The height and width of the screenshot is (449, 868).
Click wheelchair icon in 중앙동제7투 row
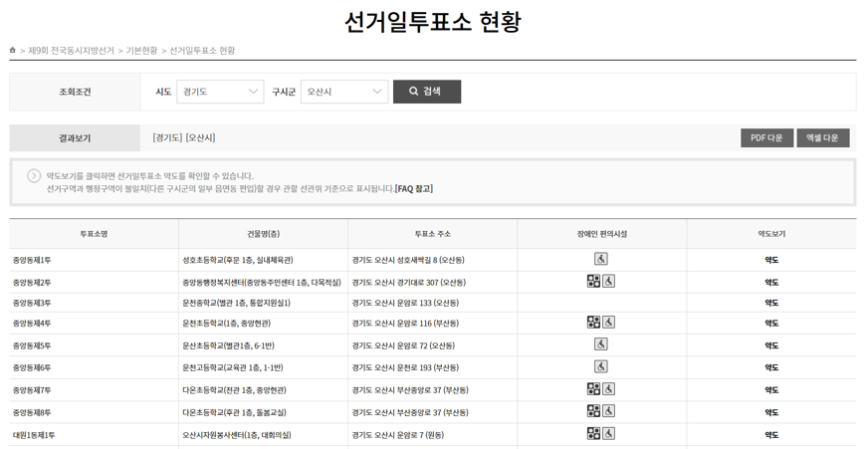[608, 388]
